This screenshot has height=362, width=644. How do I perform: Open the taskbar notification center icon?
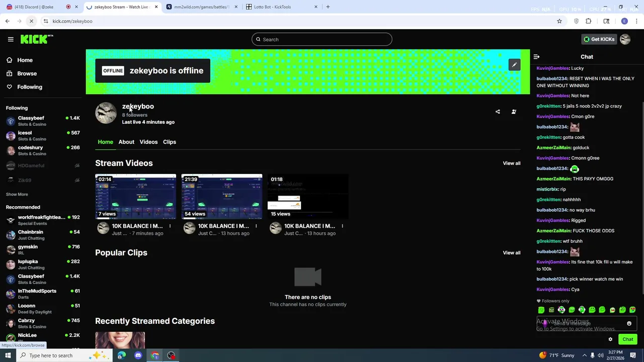click(633, 355)
